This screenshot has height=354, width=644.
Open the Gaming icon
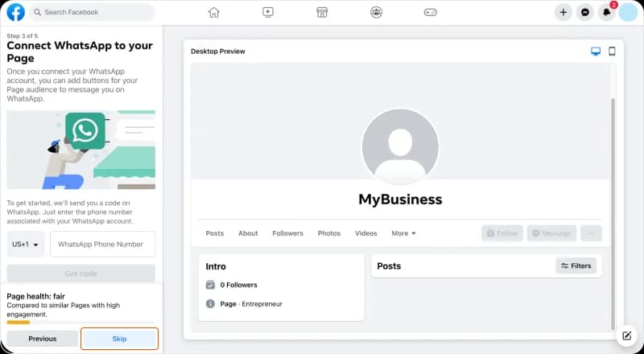coord(431,12)
